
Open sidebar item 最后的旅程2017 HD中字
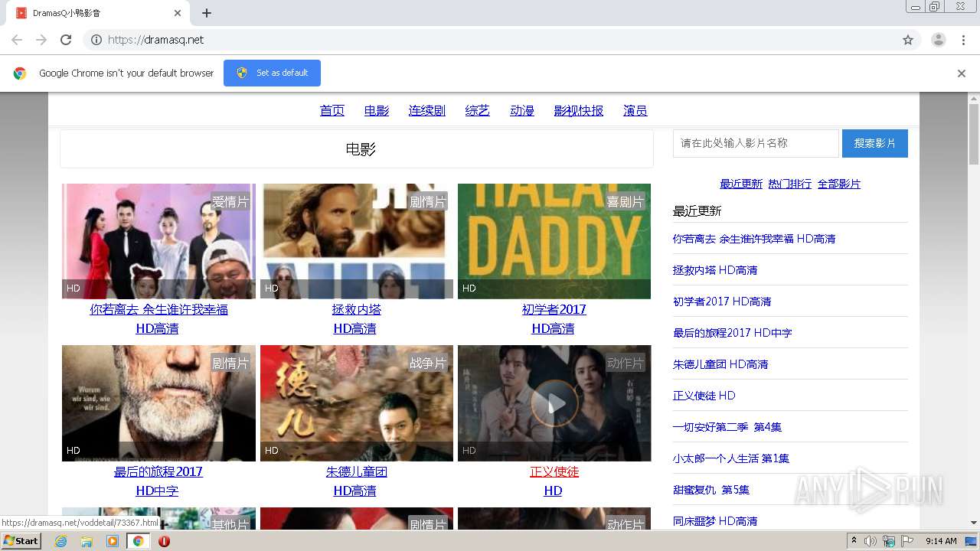733,333
